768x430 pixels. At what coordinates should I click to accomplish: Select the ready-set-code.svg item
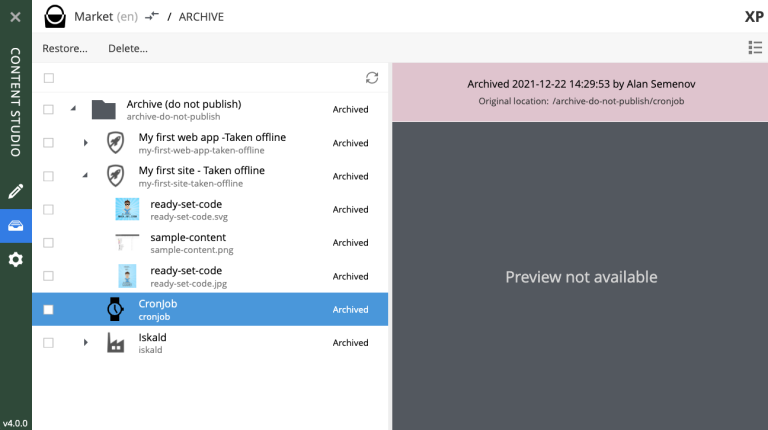186,209
